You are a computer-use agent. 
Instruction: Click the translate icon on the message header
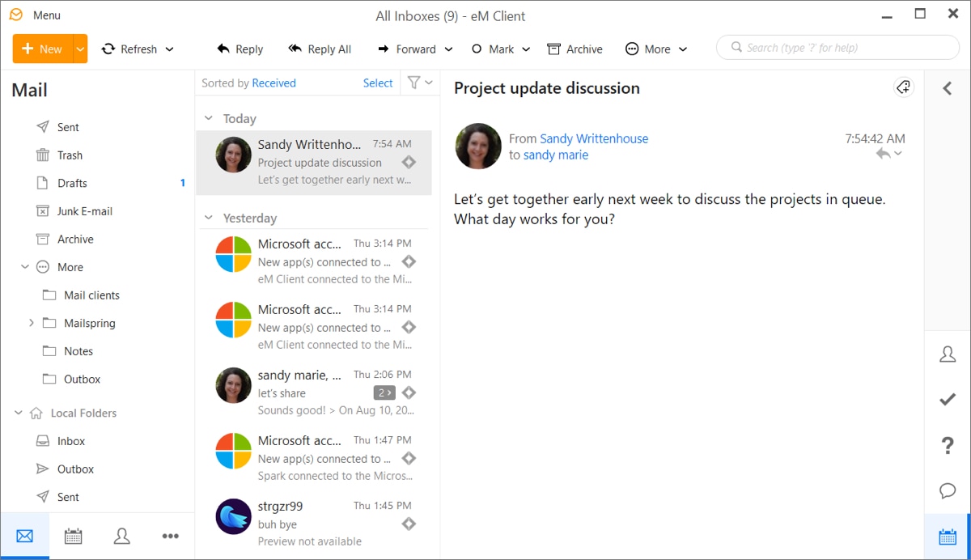tap(903, 87)
